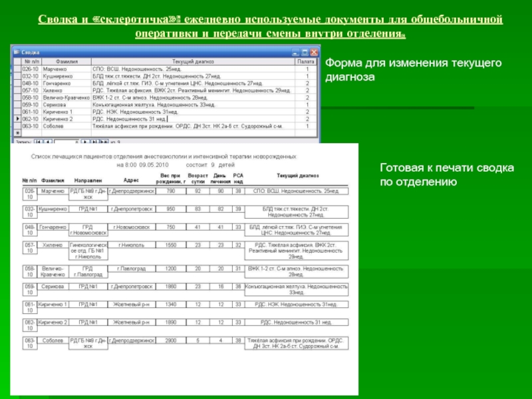Click caption 'Готовая к печати сводка по отделению'
Viewport: 532px width, 399px height.
coord(447,174)
